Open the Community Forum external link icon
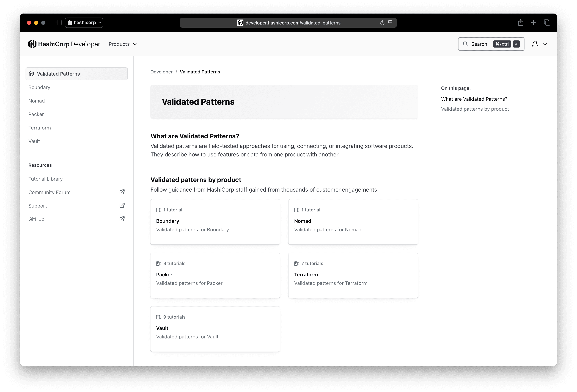 (122, 192)
